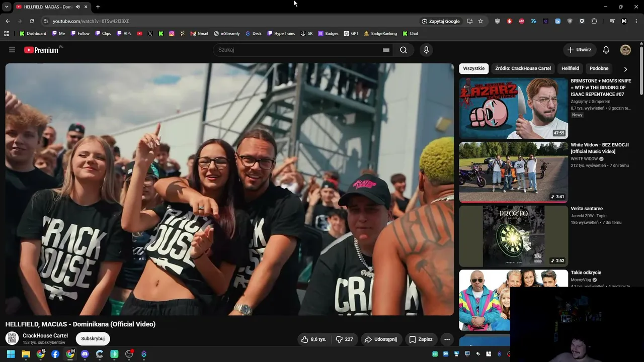This screenshot has width=644, height=362.
Task: Open more actions ellipsis under video
Action: point(447,339)
